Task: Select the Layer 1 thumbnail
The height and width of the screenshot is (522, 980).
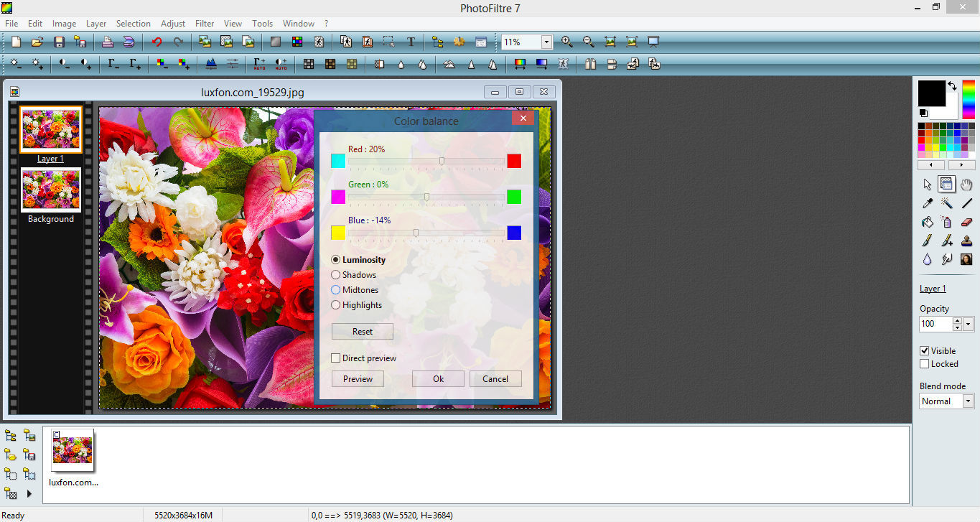Action: (51, 130)
